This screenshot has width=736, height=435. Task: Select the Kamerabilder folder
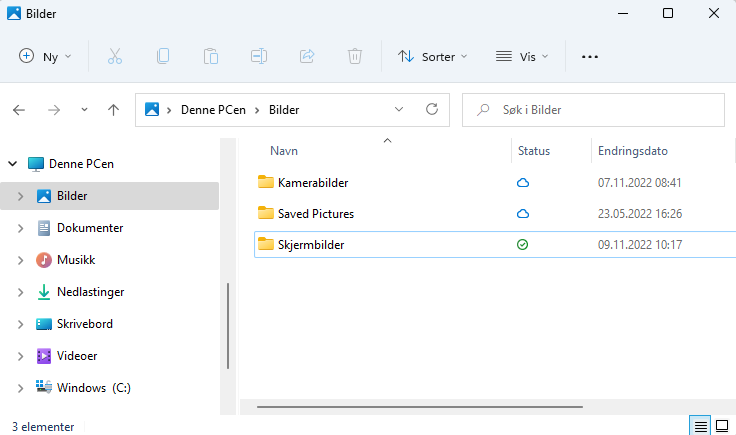coord(313,183)
